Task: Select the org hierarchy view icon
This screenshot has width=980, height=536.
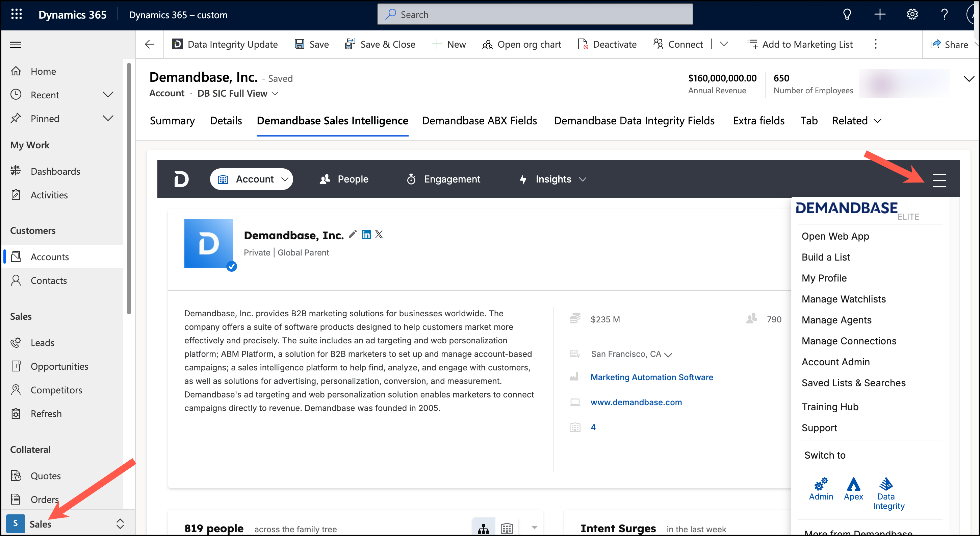Action: click(x=483, y=528)
